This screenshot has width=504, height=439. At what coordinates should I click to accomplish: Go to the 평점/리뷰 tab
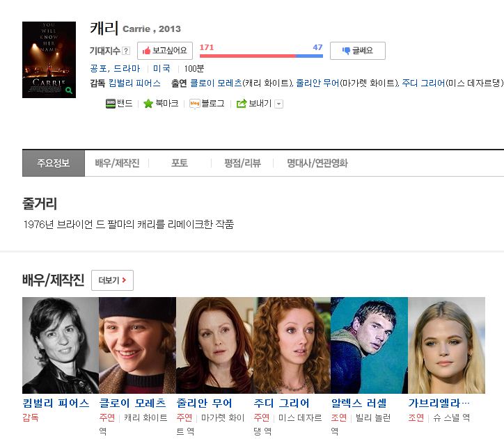[x=242, y=163]
